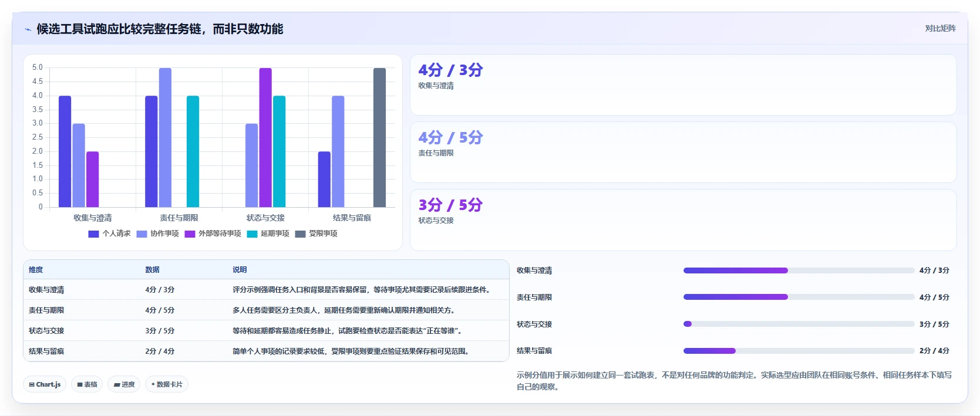The width and height of the screenshot is (980, 416).
Task: Click the 维度 table column header
Action: point(36,270)
